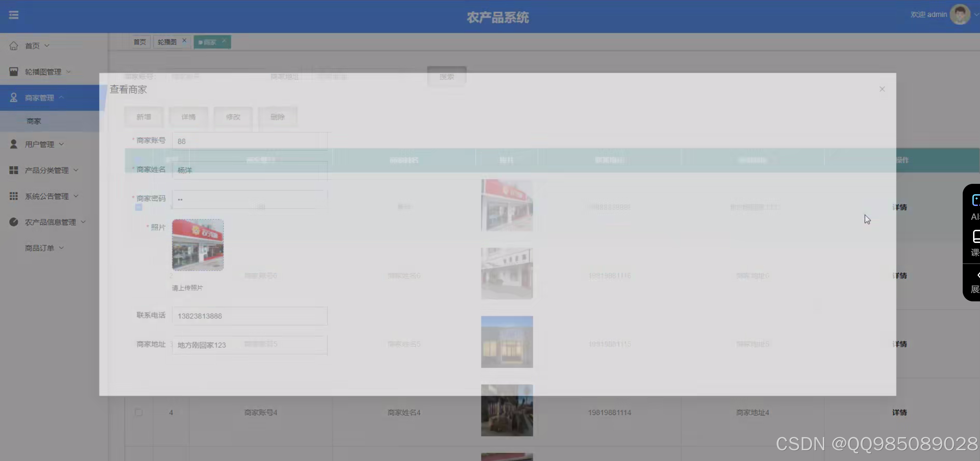This screenshot has height=461, width=980.
Task: Check the checkbox for row 4
Action: click(138, 412)
